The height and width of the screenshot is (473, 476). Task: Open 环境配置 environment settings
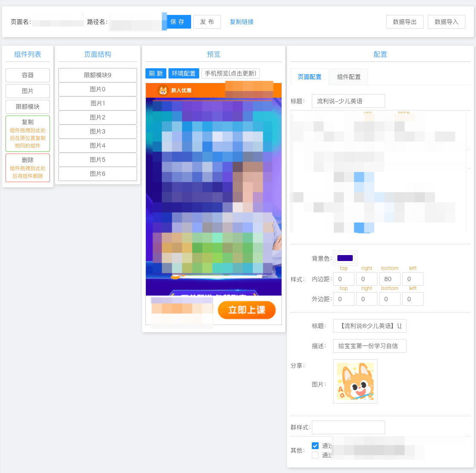[x=184, y=73]
